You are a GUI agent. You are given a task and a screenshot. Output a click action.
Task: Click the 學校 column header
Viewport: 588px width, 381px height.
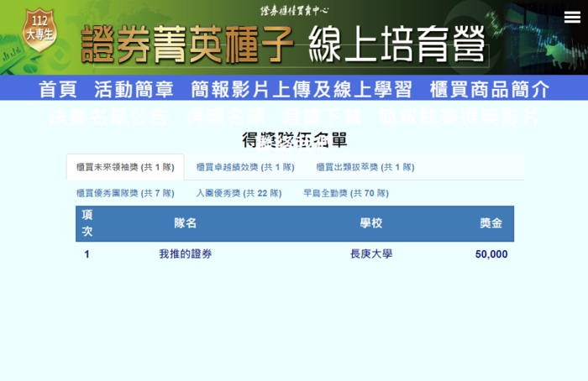tap(370, 223)
